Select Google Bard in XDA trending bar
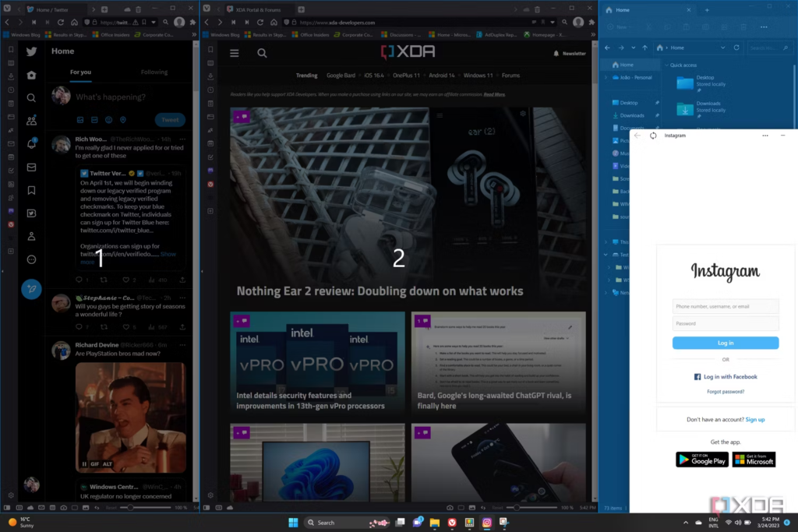This screenshot has height=532, width=798. pos(341,76)
